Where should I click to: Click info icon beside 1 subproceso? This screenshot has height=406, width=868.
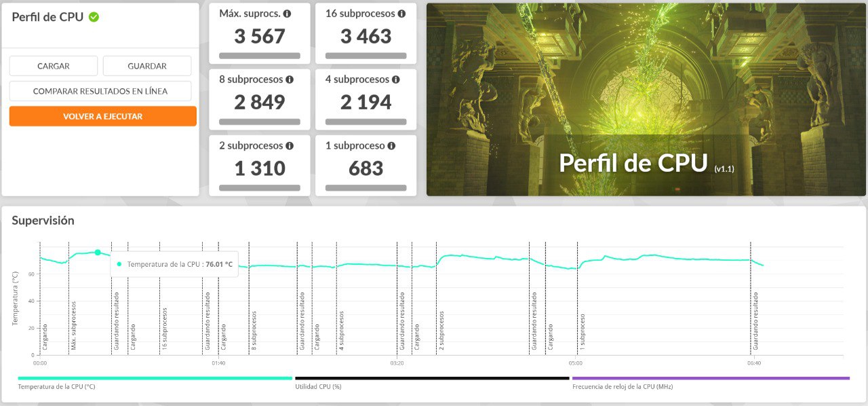pyautogui.click(x=391, y=146)
